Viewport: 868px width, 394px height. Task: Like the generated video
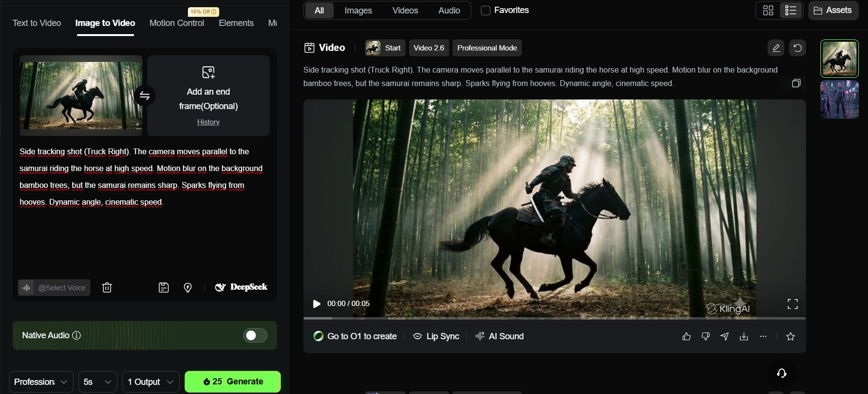tap(686, 336)
